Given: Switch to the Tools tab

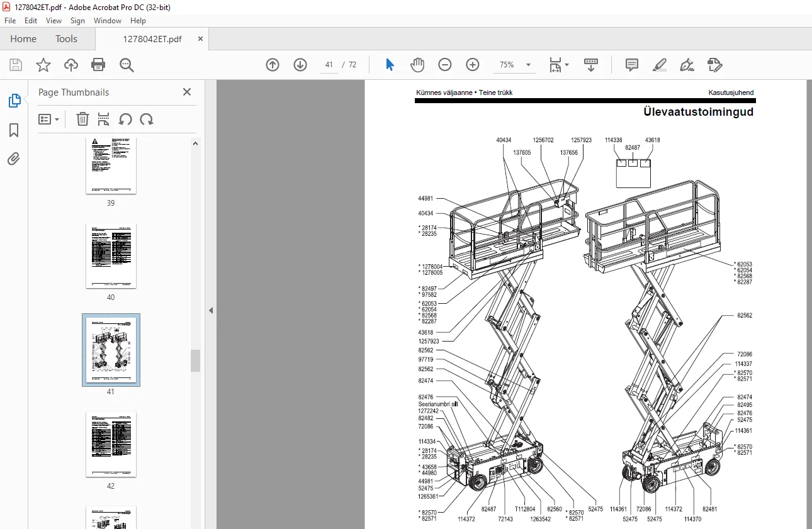Looking at the screenshot, I should [66, 39].
